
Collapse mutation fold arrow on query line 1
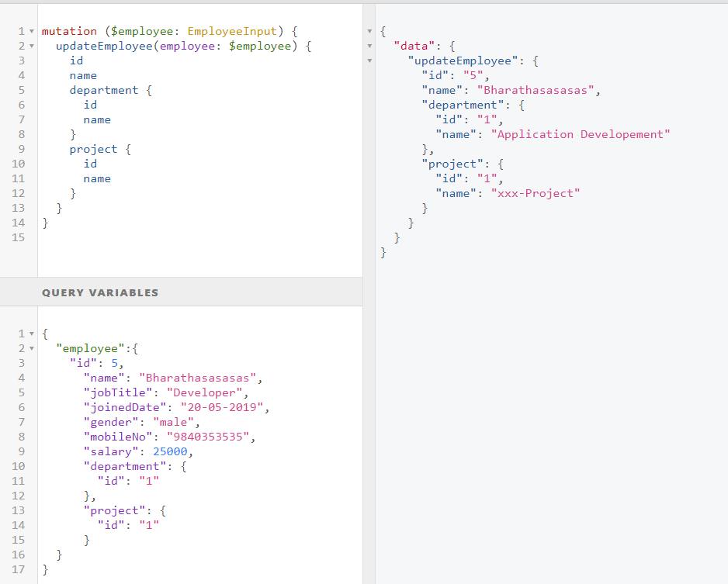(x=32, y=32)
